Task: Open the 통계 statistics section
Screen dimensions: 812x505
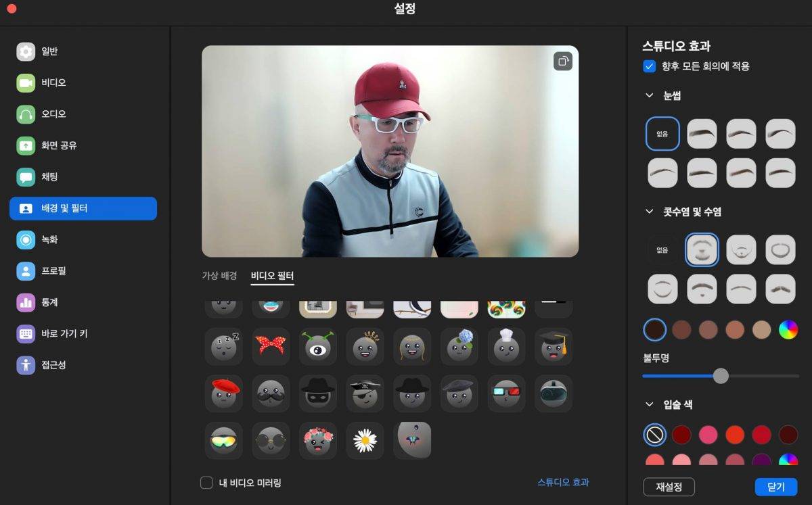Action: pos(83,302)
